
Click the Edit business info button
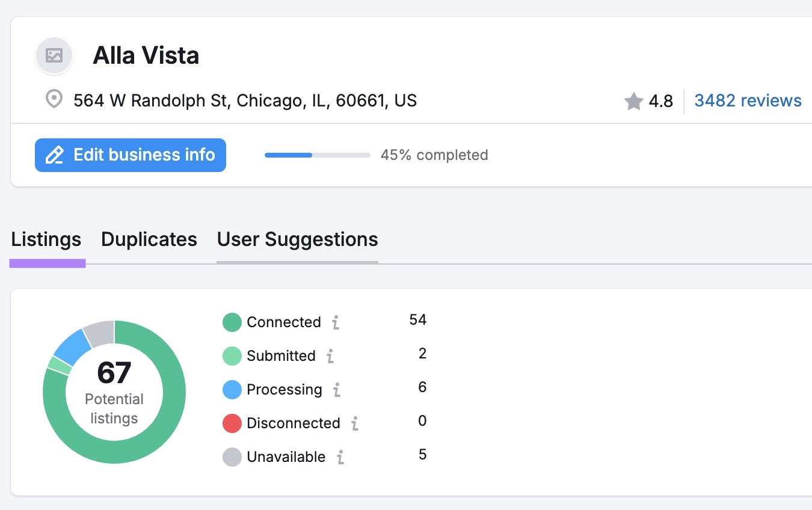131,155
